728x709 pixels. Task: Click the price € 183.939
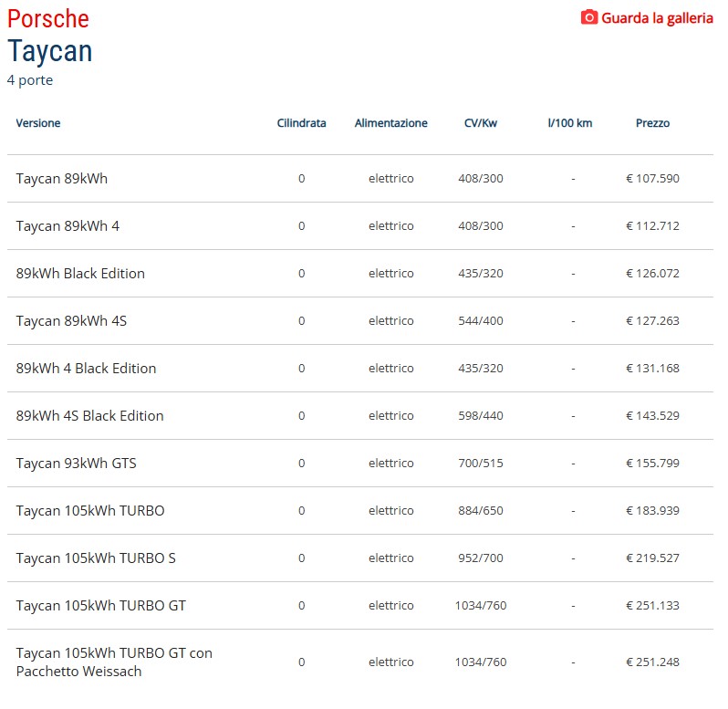652,511
